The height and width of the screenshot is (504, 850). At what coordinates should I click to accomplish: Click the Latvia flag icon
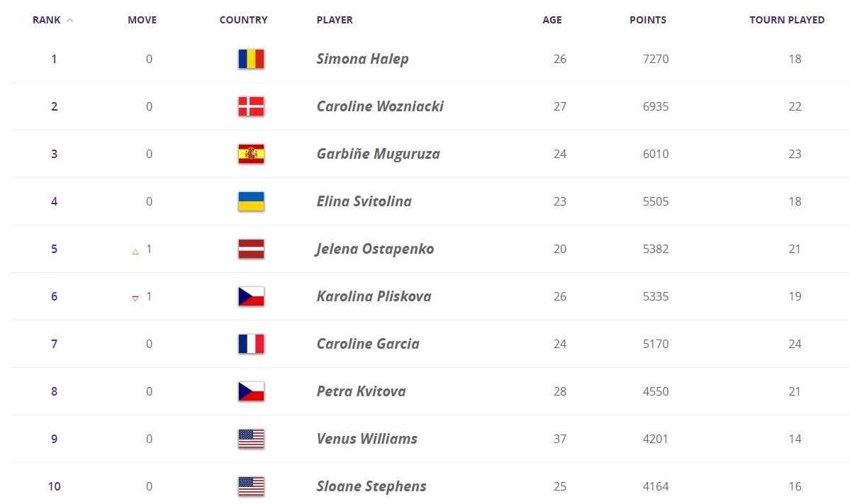click(251, 249)
